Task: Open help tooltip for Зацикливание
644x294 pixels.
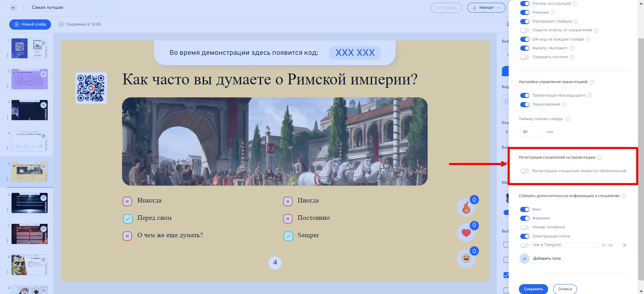Action: [564, 104]
